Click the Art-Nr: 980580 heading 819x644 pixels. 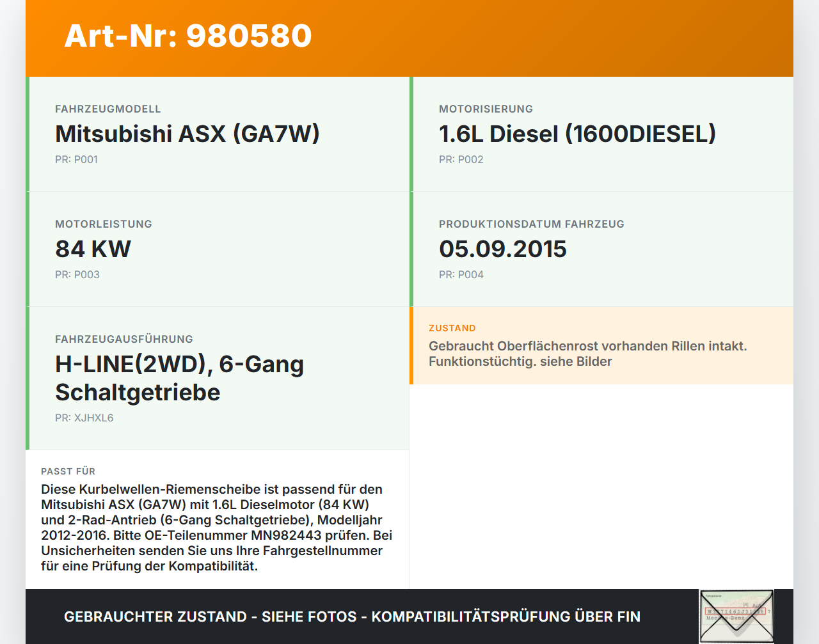click(187, 37)
